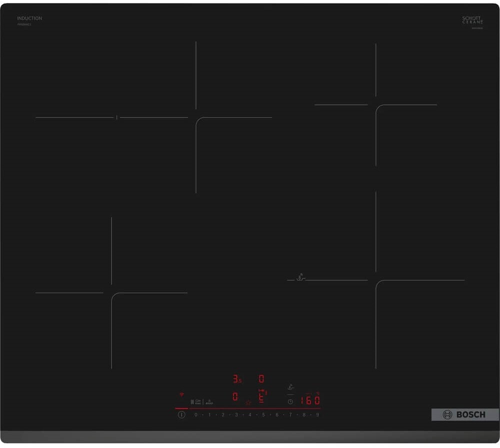
Task: Click the INDUCTION label text
Action: tap(29, 18)
